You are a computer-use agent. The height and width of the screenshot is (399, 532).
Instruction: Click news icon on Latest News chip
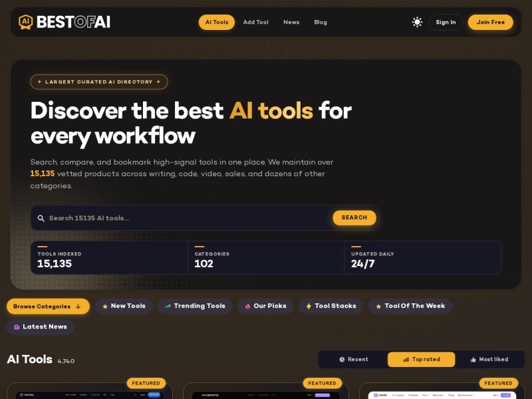(x=17, y=327)
